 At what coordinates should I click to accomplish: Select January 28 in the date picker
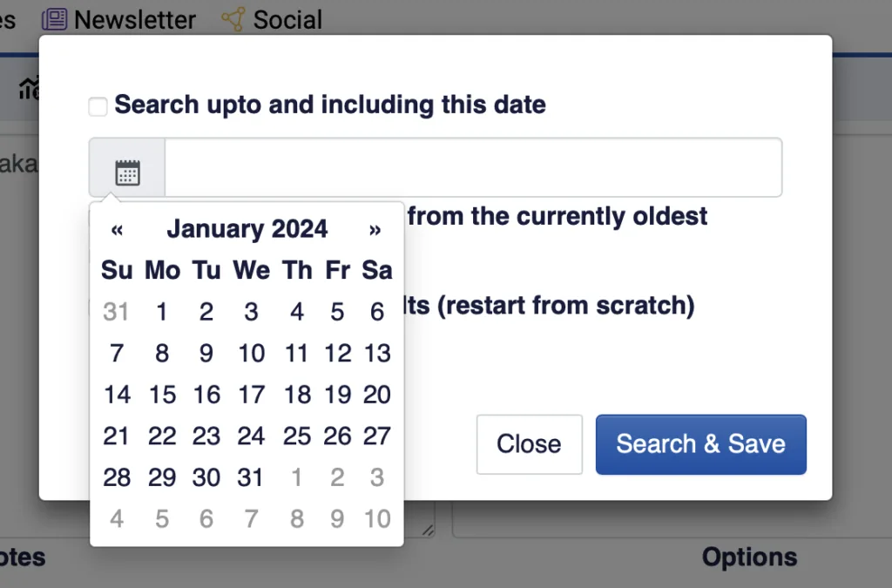[x=116, y=477]
